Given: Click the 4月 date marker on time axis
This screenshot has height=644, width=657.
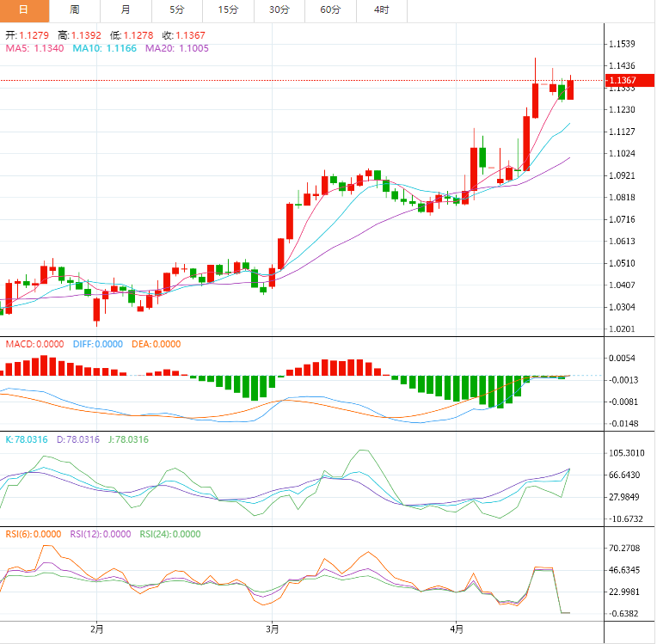Looking at the screenshot, I should click(456, 629).
